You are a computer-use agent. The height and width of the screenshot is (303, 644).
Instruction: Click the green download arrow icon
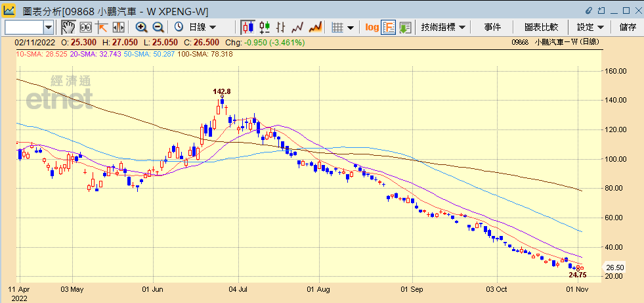point(406,28)
